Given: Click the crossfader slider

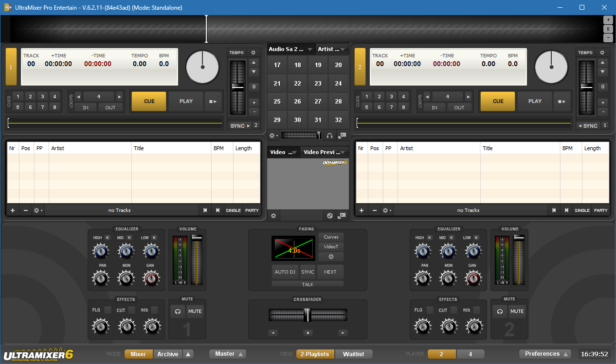Looking at the screenshot, I should coord(308,315).
